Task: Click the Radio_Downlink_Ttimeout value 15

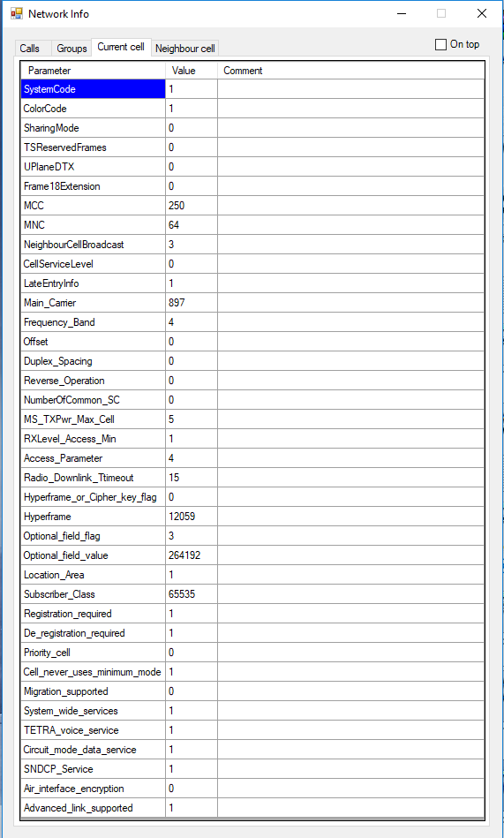Action: click(x=192, y=478)
